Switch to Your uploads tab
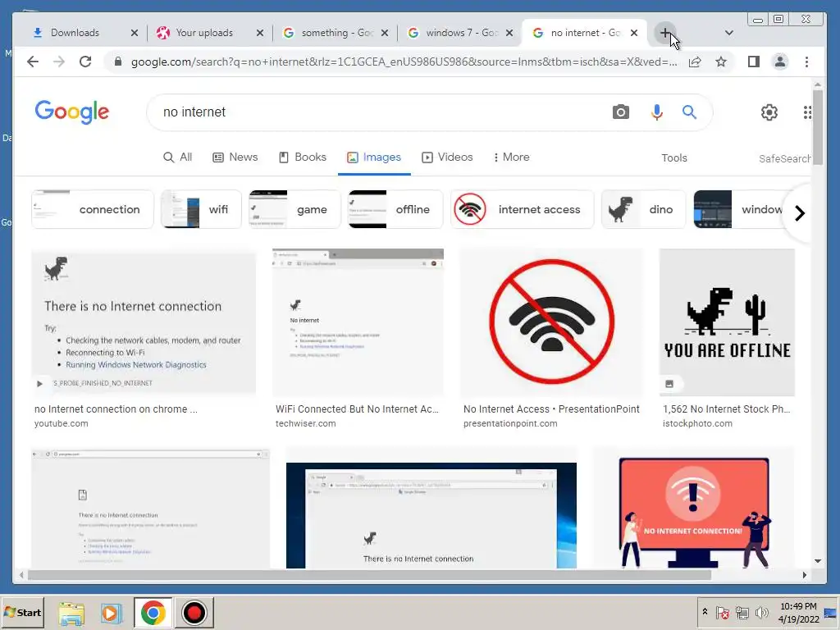Screen dimensions: 840x630 coord(204,33)
